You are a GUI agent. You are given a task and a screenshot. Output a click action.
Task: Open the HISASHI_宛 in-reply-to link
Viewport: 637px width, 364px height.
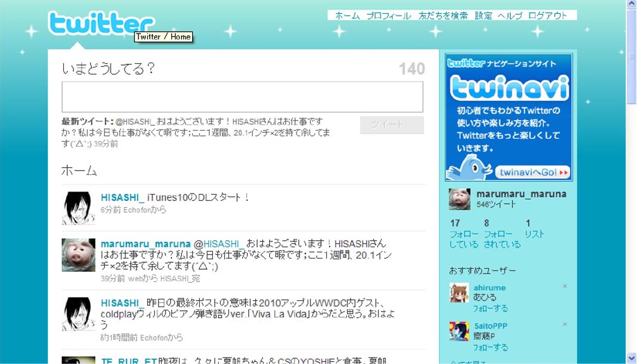(180, 279)
